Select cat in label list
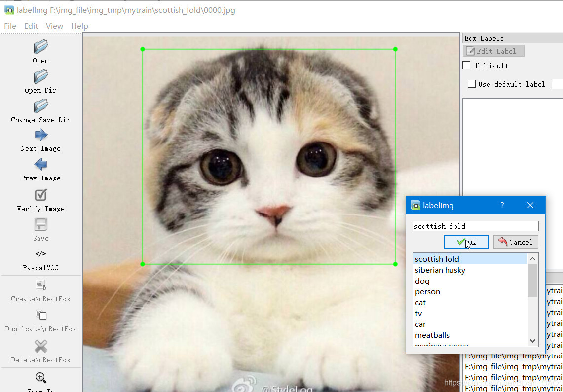 [470, 302]
